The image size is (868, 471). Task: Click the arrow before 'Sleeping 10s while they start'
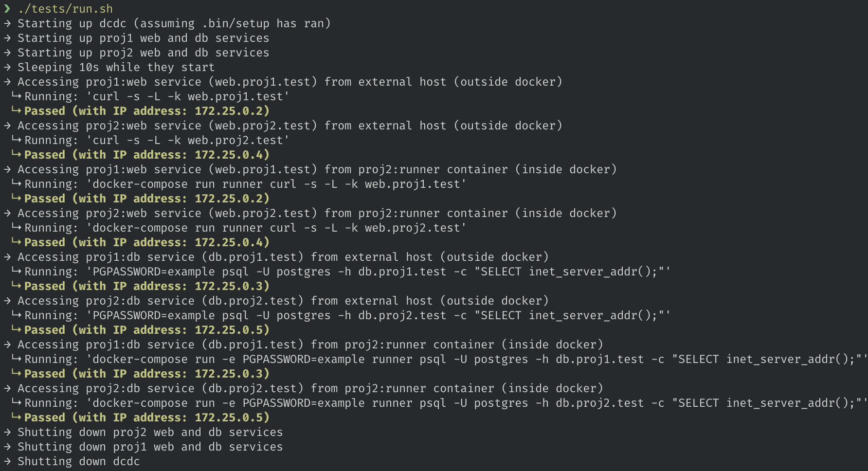(x=7, y=67)
